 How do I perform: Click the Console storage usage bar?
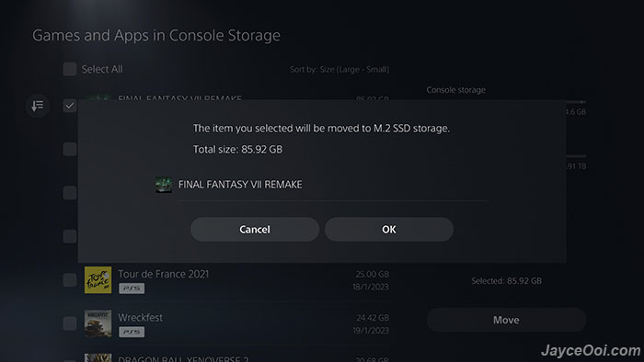tap(576, 102)
